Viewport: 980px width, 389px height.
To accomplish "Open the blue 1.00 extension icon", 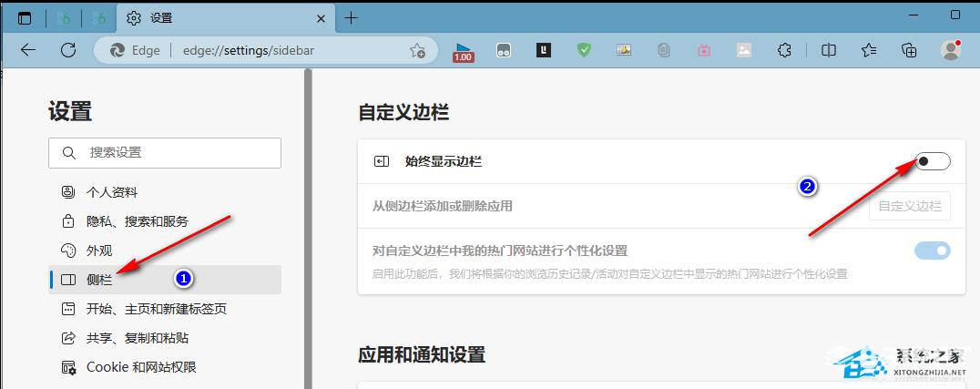I will tap(463, 52).
